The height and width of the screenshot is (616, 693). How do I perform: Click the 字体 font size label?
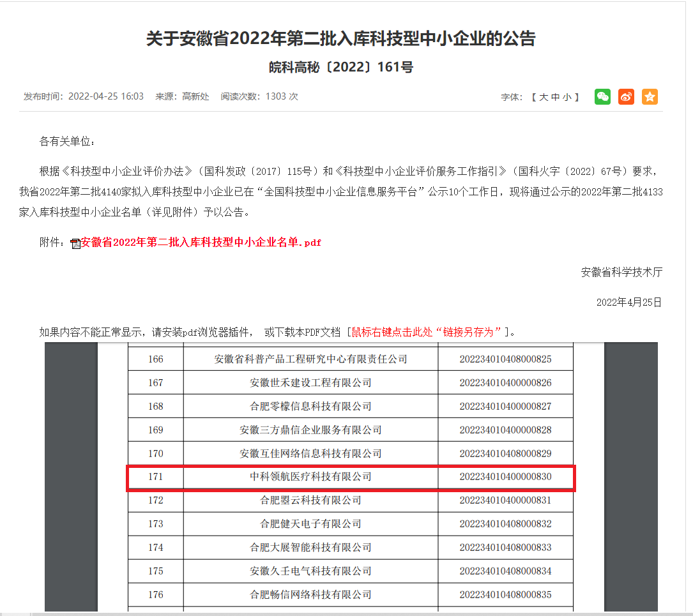512,97
